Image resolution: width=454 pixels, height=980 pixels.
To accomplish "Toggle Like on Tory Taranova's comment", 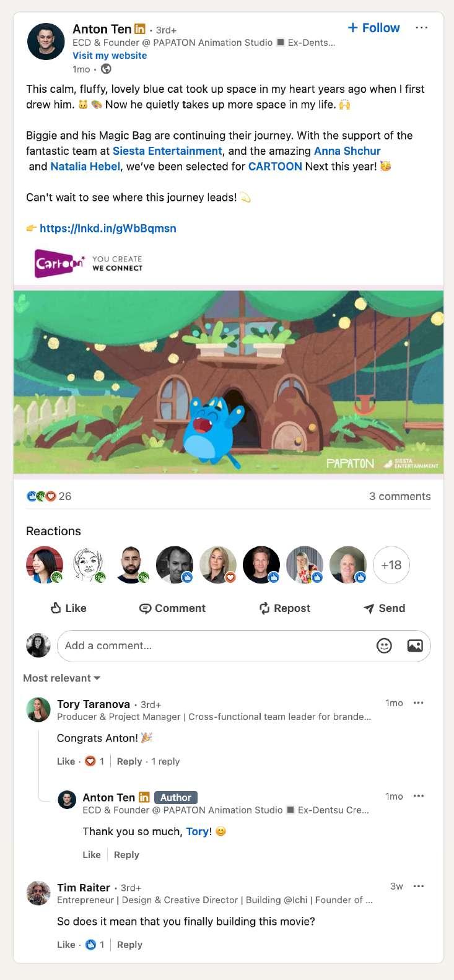I will click(66, 761).
